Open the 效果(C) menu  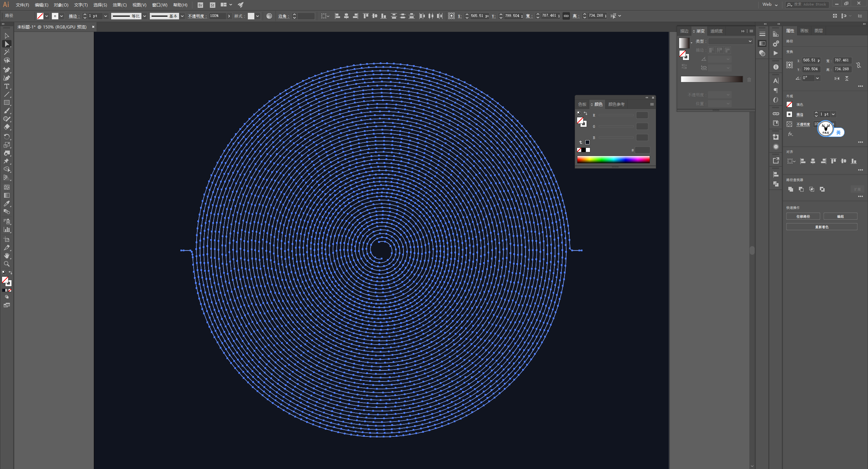pyautogui.click(x=119, y=5)
